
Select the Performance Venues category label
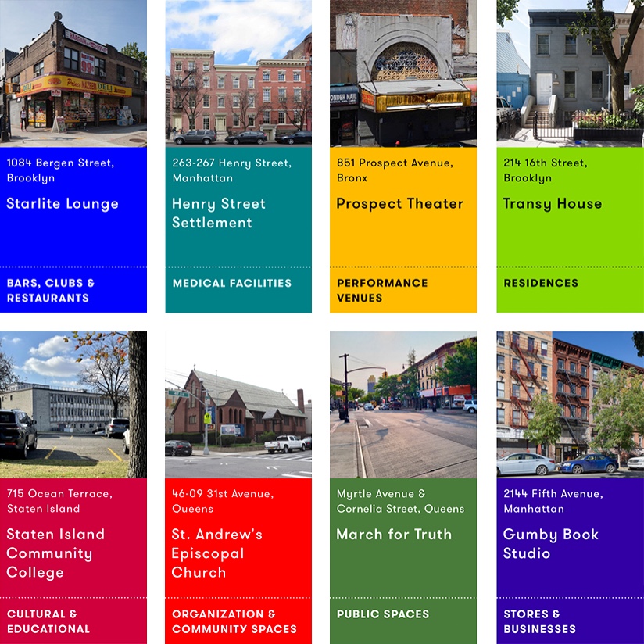coord(382,290)
